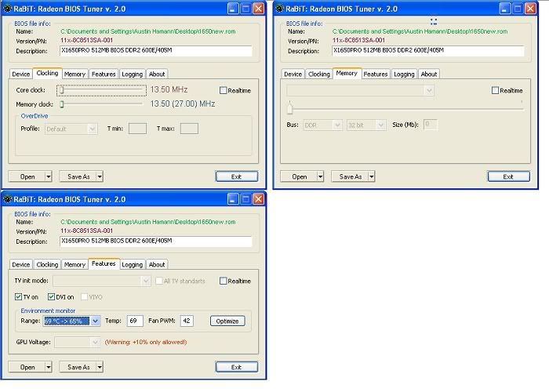Expand the Save As arrow in Clocking window
Viewport: 549px width, 392px height.
[x=100, y=176]
